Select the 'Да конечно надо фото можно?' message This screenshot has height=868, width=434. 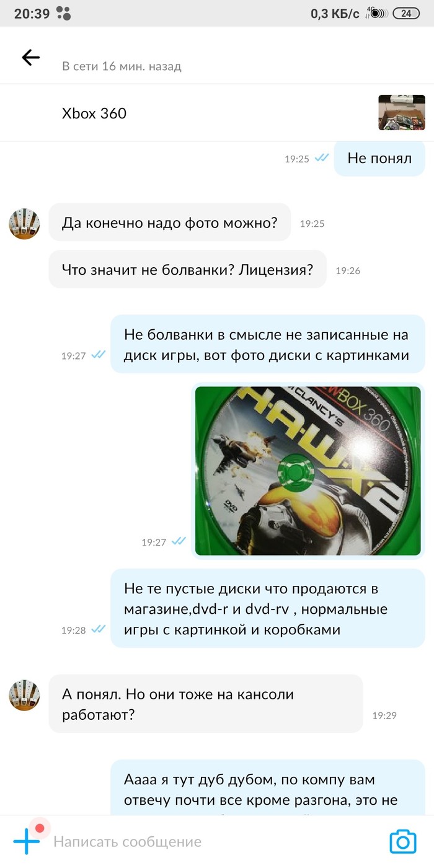[170, 223]
